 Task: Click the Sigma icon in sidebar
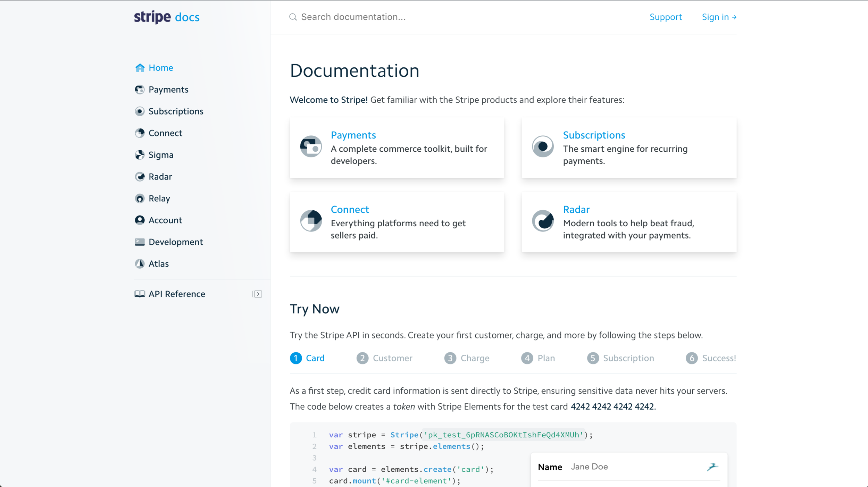tap(140, 155)
